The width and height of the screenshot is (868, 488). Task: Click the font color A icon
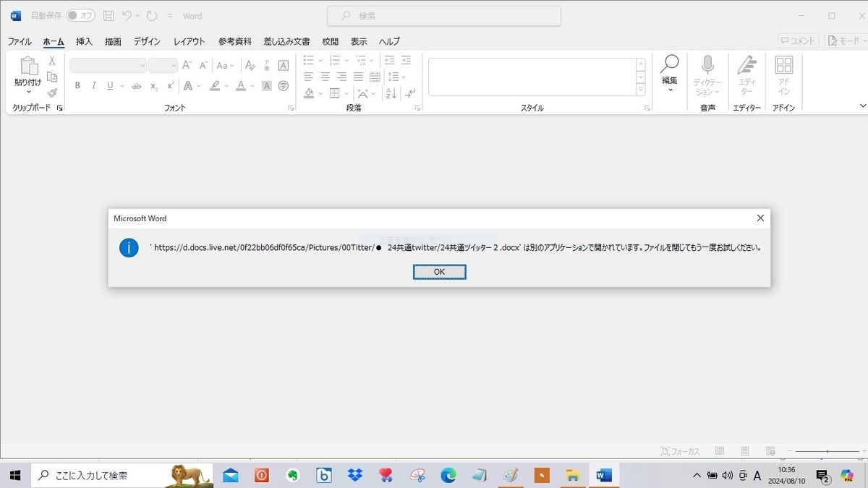(x=242, y=85)
